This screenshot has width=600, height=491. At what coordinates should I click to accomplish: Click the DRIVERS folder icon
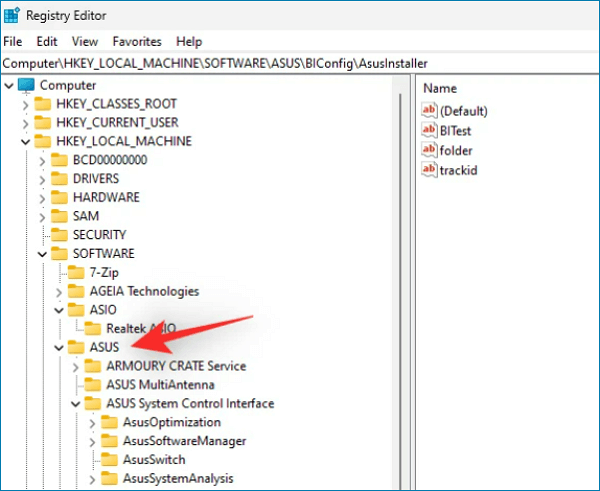tap(59, 179)
